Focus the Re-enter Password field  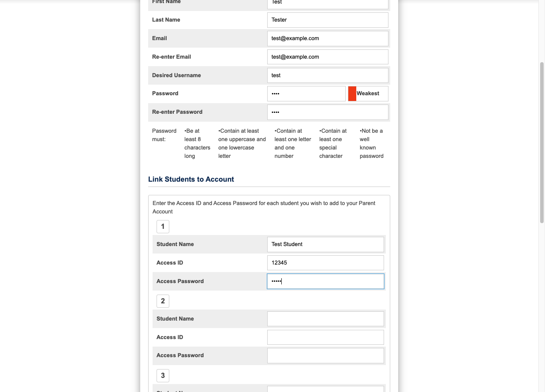coord(328,112)
